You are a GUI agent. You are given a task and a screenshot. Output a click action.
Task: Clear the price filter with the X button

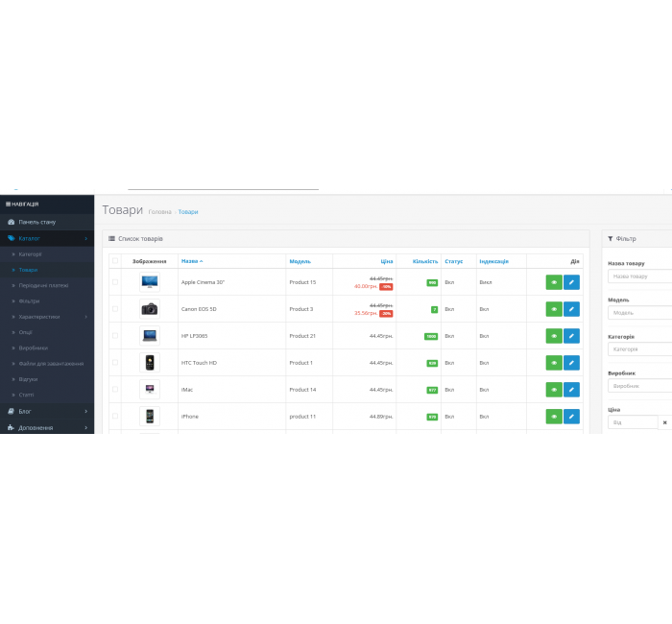tap(664, 422)
